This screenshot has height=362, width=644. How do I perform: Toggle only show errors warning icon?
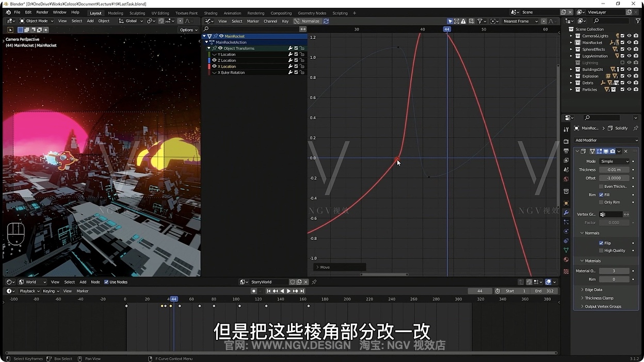coord(463,21)
